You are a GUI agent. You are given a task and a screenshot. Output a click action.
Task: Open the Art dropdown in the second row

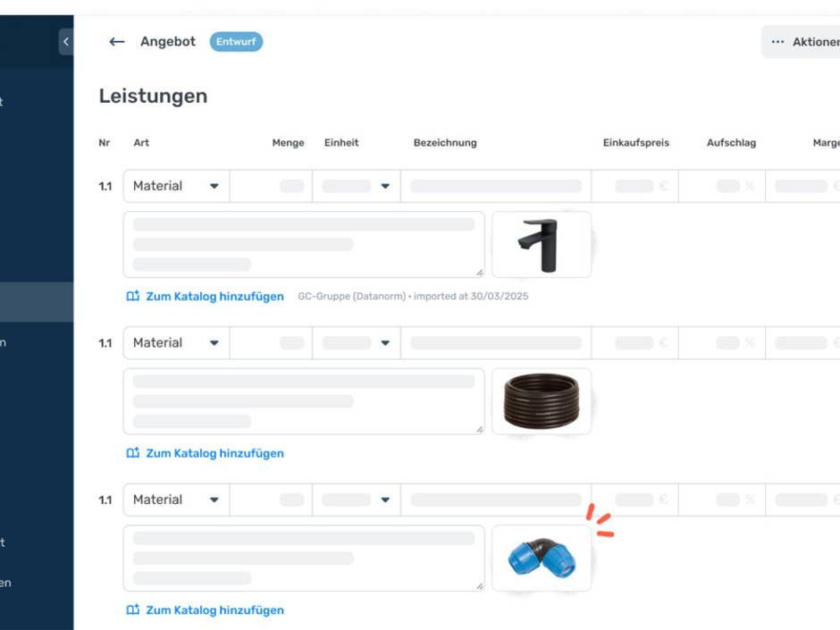[176, 343]
